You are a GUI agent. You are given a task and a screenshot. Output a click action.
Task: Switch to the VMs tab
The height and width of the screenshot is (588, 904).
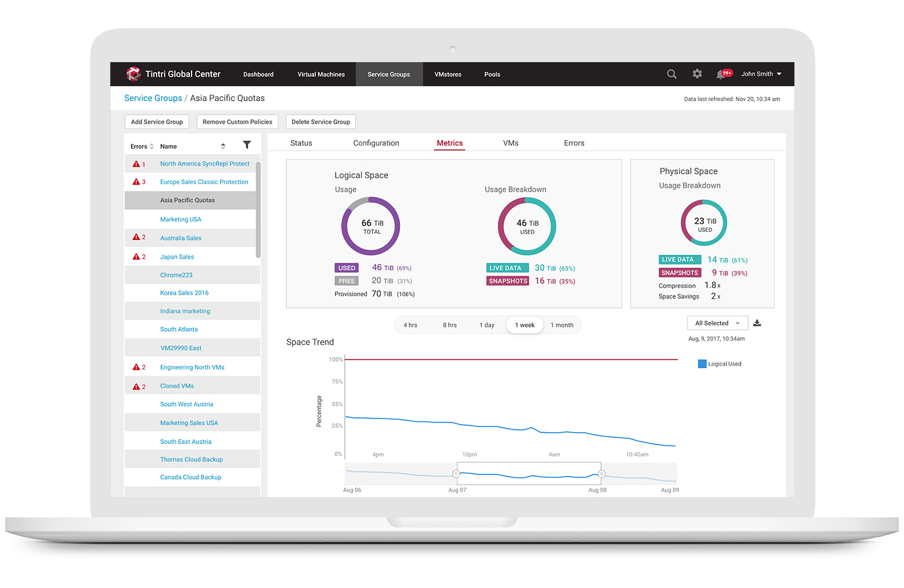point(511,143)
